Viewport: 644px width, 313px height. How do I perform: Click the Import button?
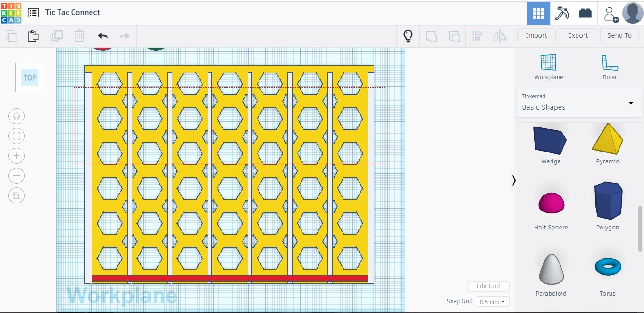point(536,35)
